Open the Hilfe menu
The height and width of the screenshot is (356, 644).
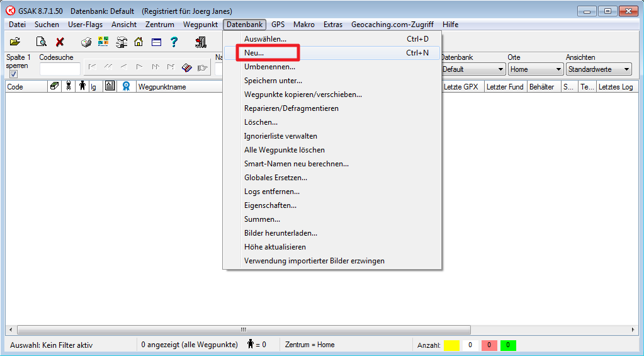tap(451, 24)
